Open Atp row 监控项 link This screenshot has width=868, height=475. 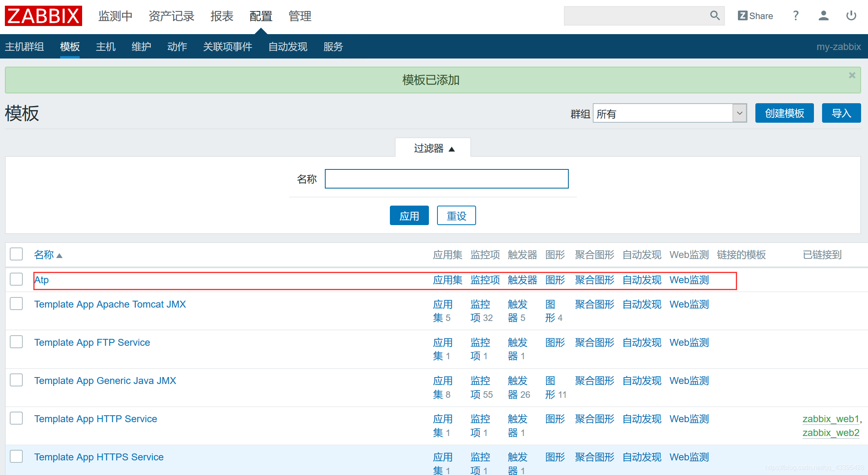pyautogui.click(x=485, y=280)
